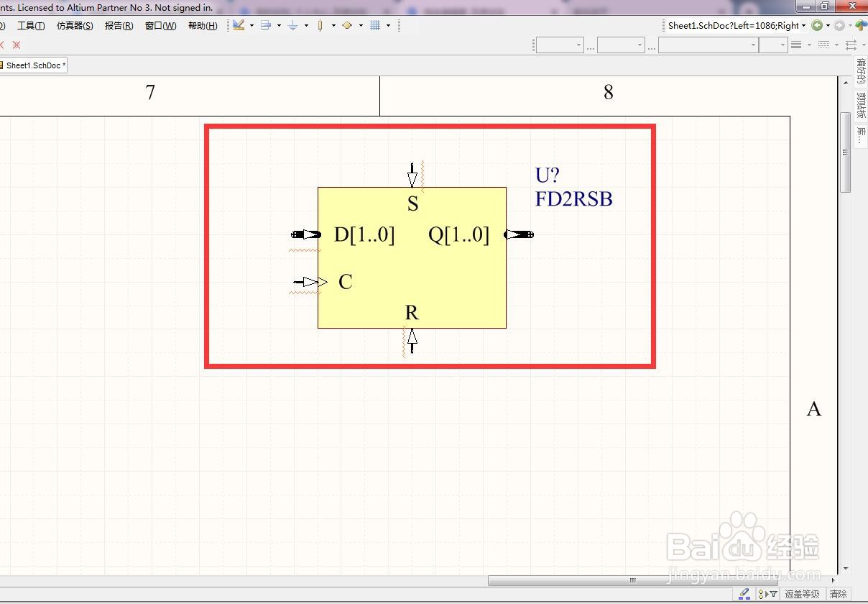
Task: Click the grey navigate Forward arrow
Action: point(839,25)
